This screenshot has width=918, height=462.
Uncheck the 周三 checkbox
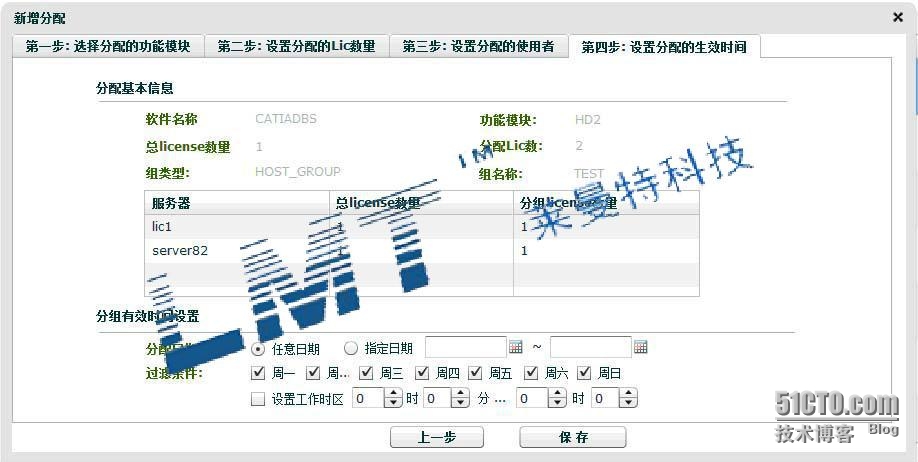point(366,373)
